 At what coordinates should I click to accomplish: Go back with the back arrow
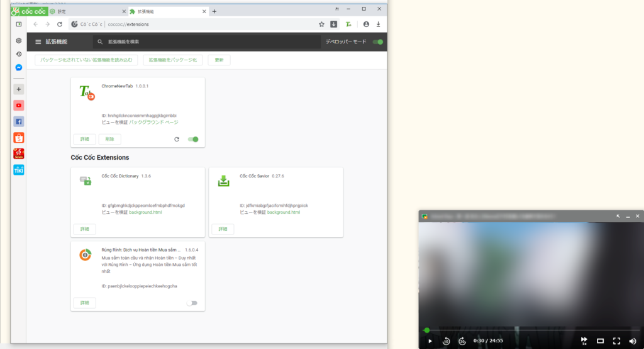click(36, 25)
